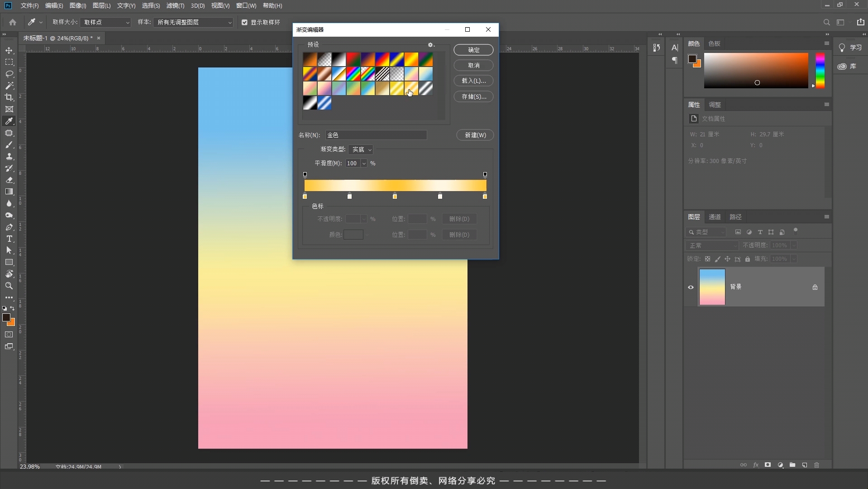Open the layer filter 类型 dropdown
The height and width of the screenshot is (489, 868).
(x=706, y=232)
